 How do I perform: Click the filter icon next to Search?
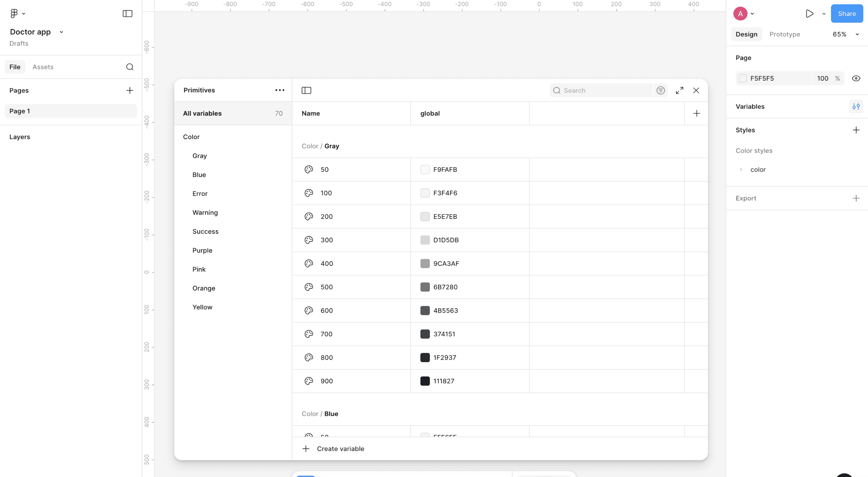click(x=660, y=90)
